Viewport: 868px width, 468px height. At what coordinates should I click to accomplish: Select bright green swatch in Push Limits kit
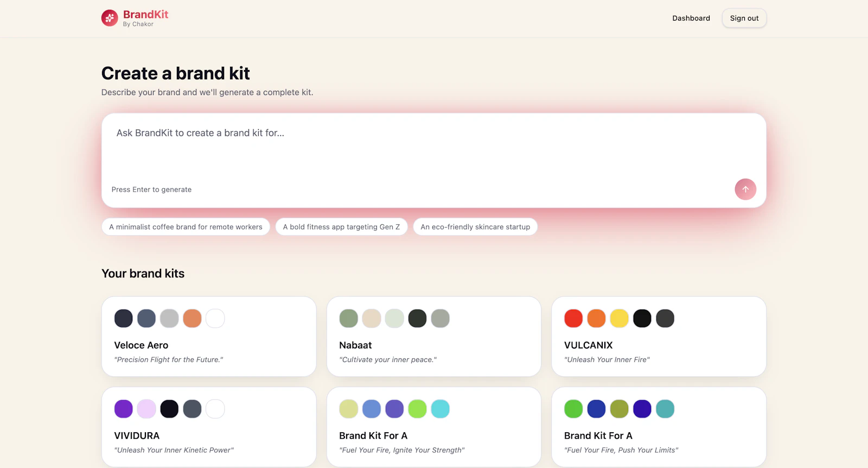573,409
